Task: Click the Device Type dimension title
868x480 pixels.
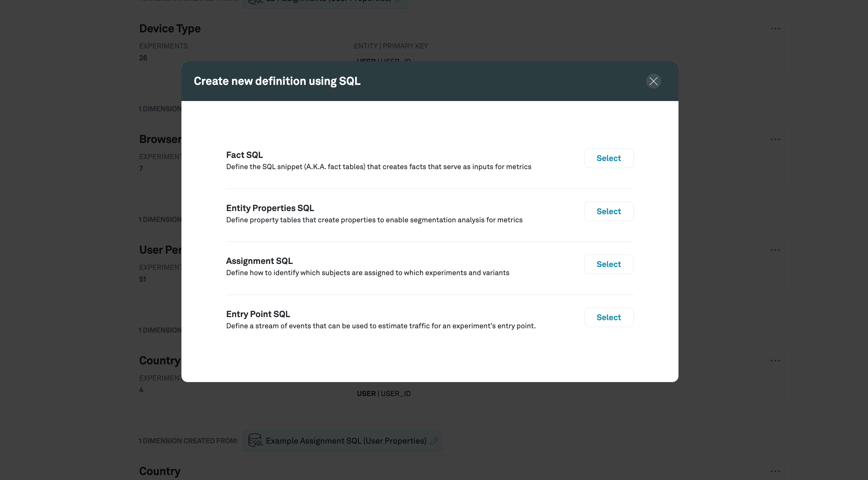Action: click(x=170, y=28)
